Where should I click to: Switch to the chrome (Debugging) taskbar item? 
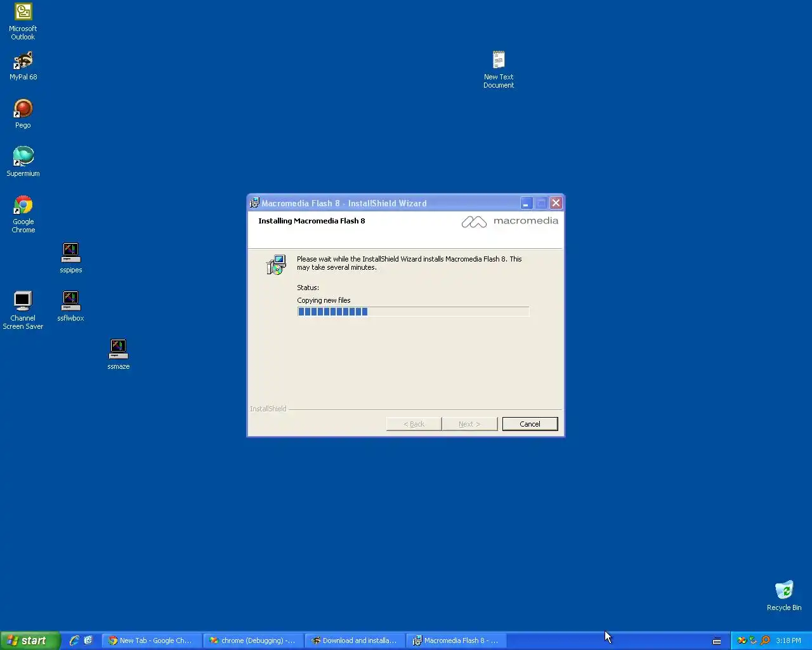(x=254, y=640)
